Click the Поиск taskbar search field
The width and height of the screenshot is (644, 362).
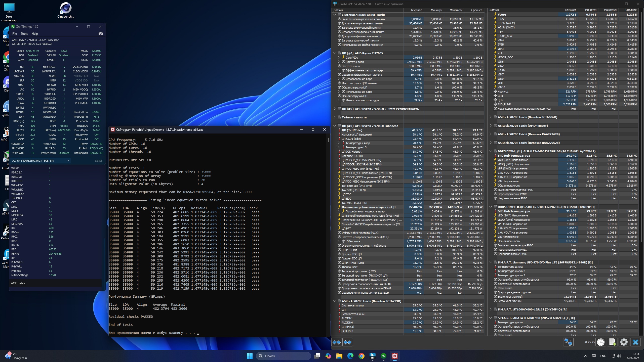click(284, 356)
